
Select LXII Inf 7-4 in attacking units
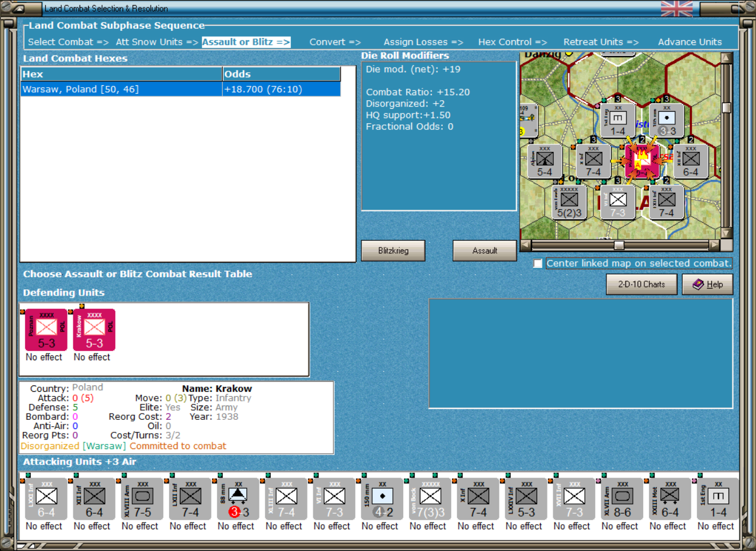point(191,499)
